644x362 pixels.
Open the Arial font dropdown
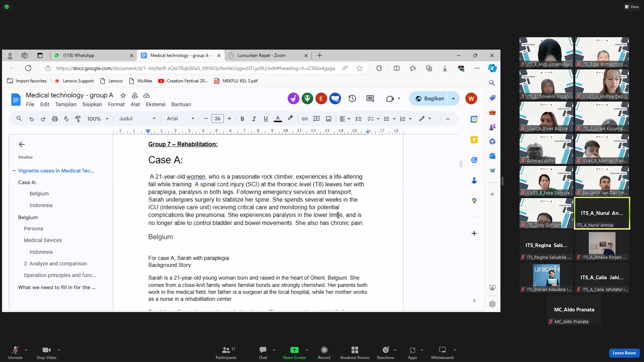(180, 119)
